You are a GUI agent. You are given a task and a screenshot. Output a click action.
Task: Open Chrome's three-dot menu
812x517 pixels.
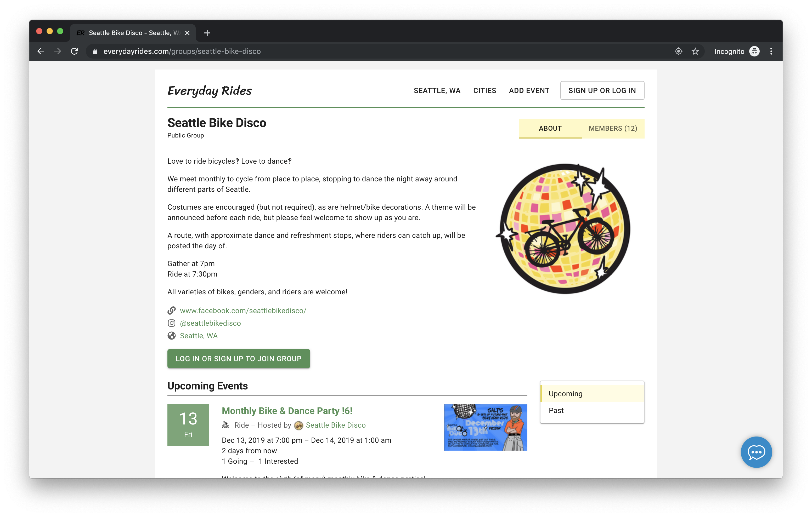[x=771, y=51]
